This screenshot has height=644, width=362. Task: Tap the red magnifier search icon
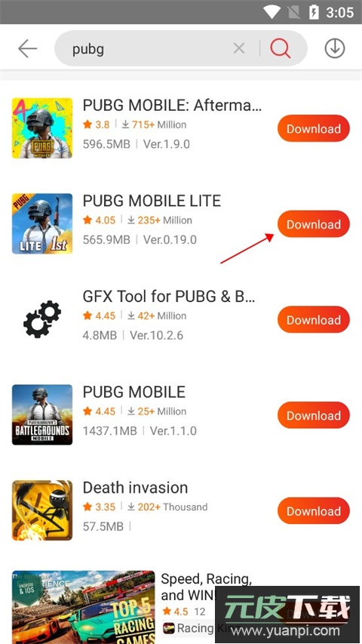click(281, 48)
